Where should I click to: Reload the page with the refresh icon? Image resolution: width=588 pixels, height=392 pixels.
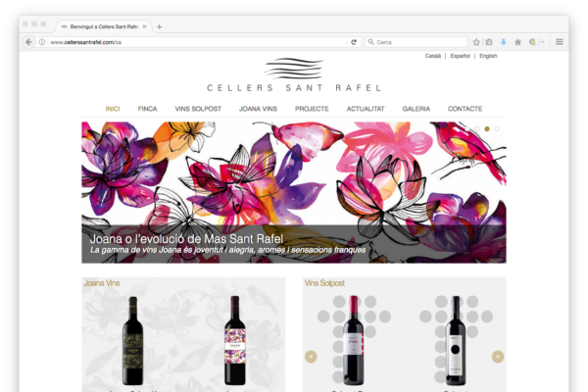(354, 42)
